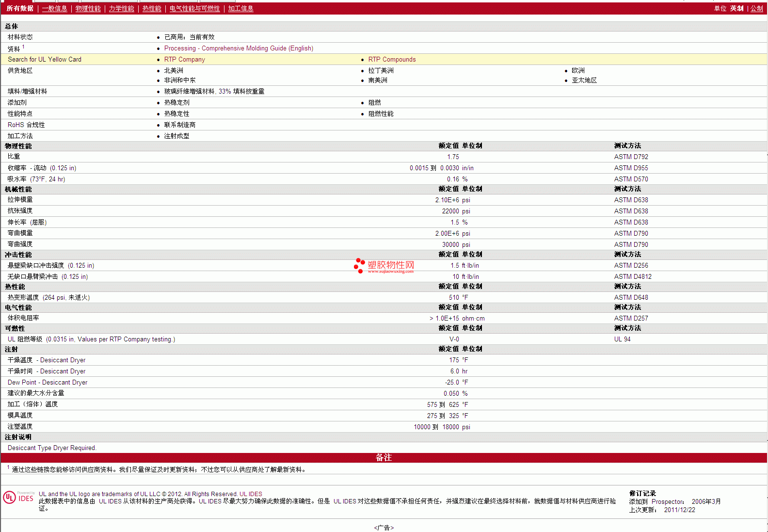Click the 干燥时间 Desiccant Dryer label
This screenshot has width=768, height=532.
click(47, 371)
